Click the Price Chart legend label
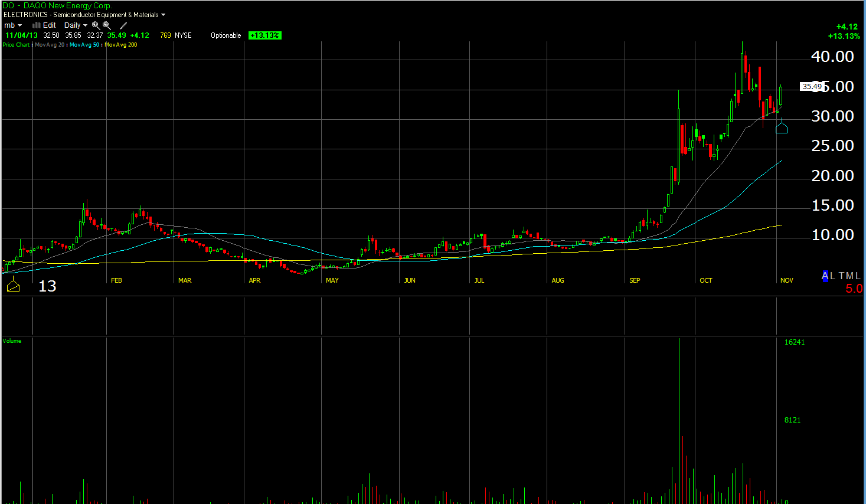This screenshot has height=504, width=866. click(16, 45)
